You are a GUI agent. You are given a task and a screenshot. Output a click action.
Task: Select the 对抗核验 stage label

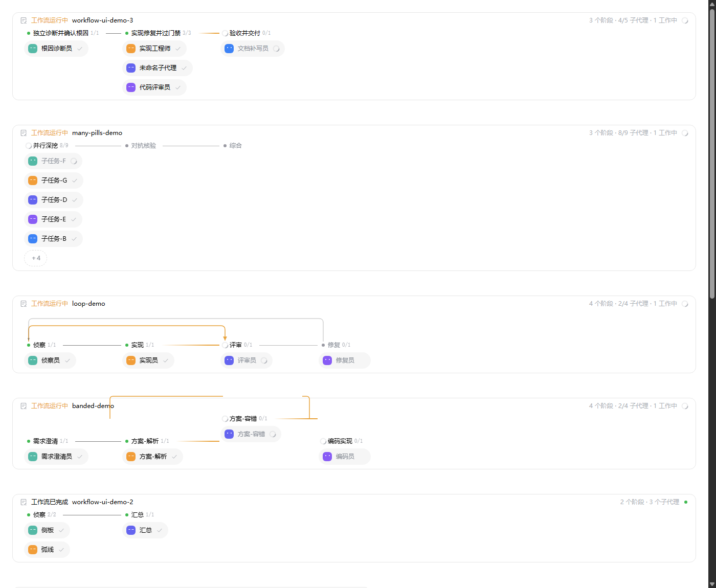coord(144,146)
